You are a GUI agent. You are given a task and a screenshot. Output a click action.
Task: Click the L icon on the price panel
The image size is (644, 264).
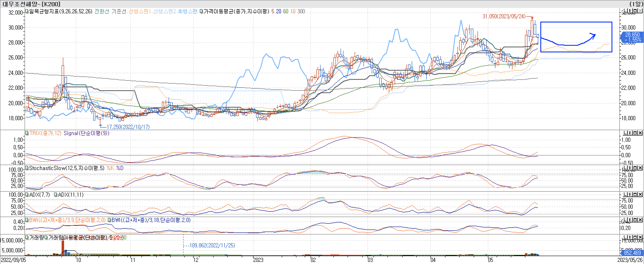625,11
